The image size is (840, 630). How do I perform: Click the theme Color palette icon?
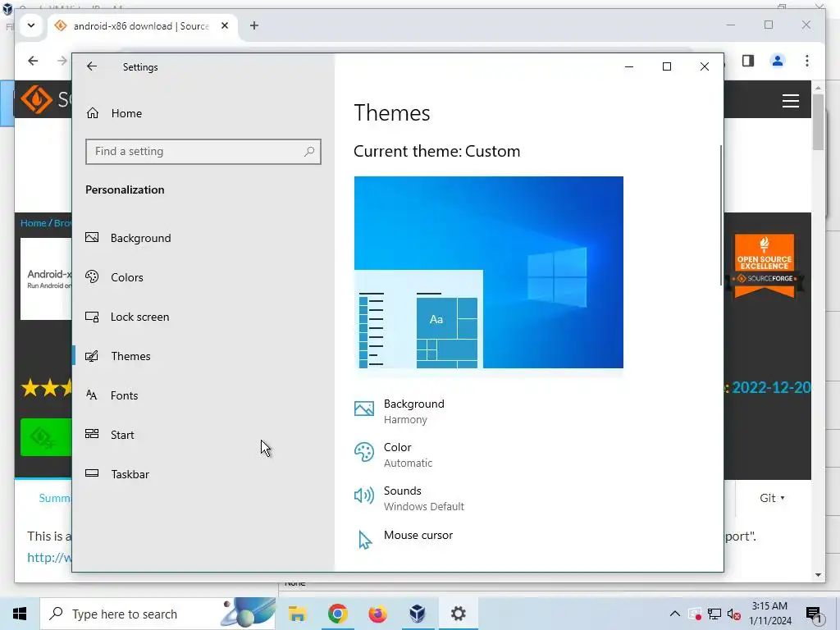[364, 452]
